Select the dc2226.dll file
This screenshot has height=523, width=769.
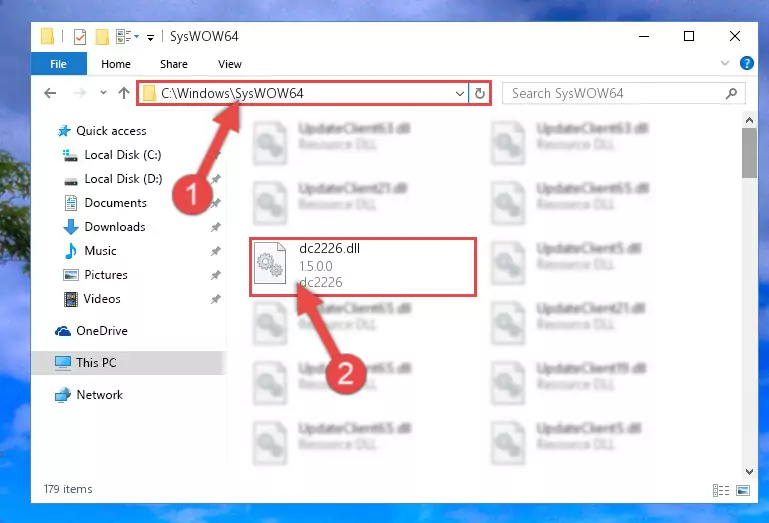363,267
